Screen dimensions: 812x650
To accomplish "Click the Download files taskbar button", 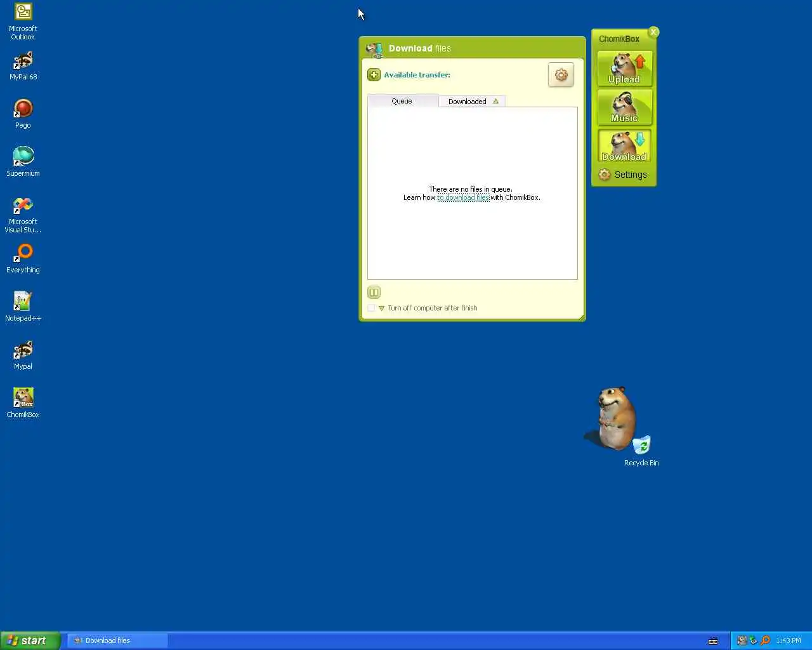I will [117, 640].
